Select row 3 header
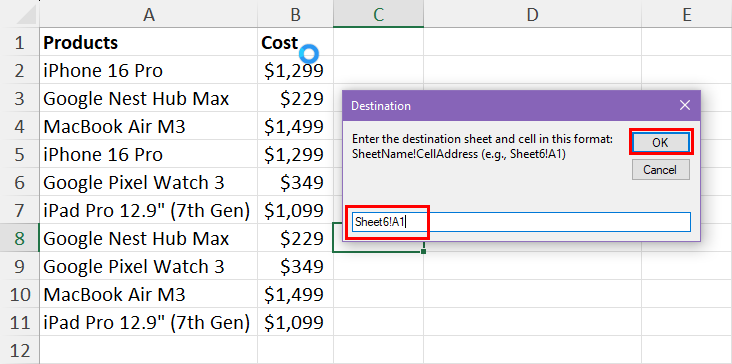The image size is (732, 364). [x=20, y=98]
